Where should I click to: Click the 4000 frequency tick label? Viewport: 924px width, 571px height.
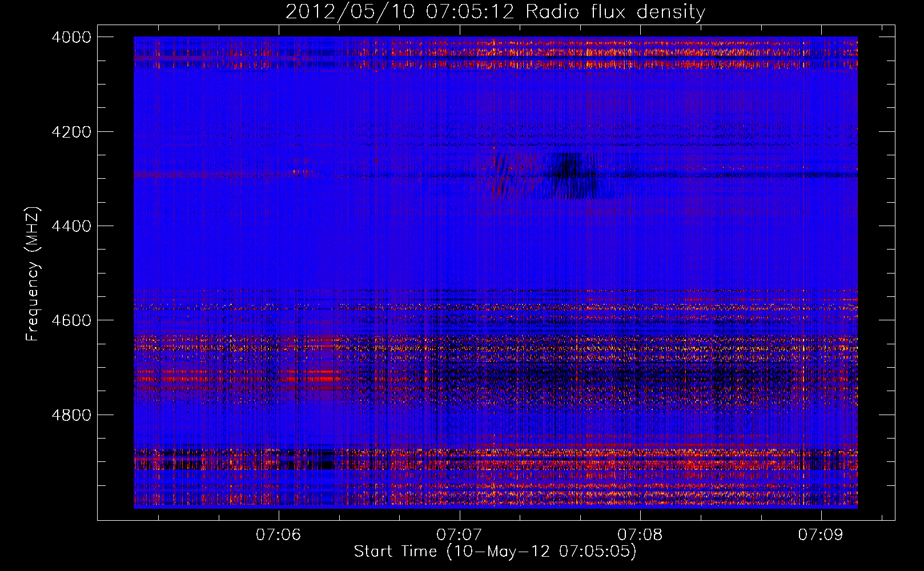coord(71,37)
